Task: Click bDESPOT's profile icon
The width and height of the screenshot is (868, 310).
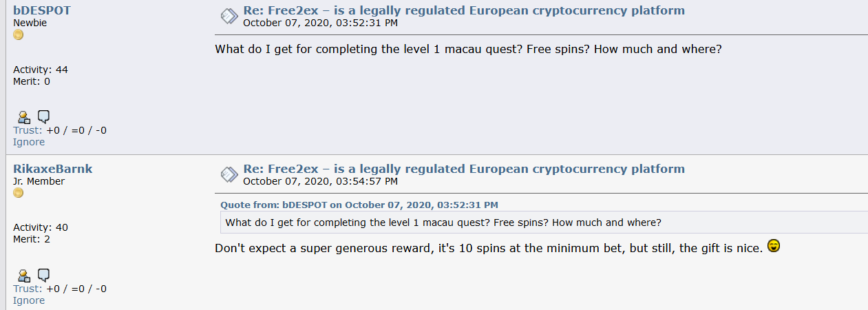Action: pos(24,117)
